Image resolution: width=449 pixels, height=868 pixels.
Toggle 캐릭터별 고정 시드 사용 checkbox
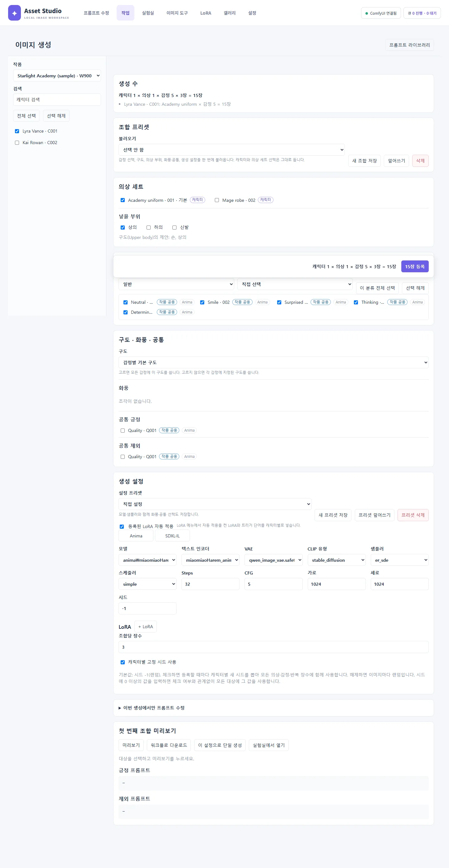point(123,662)
